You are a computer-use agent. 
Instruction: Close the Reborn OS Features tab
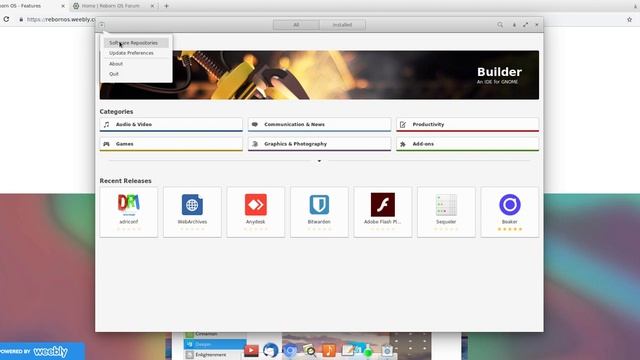tap(63, 6)
